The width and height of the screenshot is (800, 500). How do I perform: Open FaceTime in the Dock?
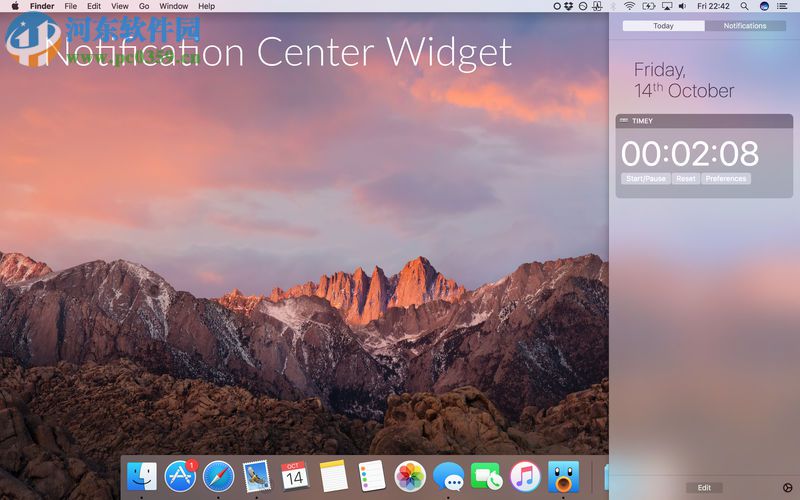pos(487,476)
